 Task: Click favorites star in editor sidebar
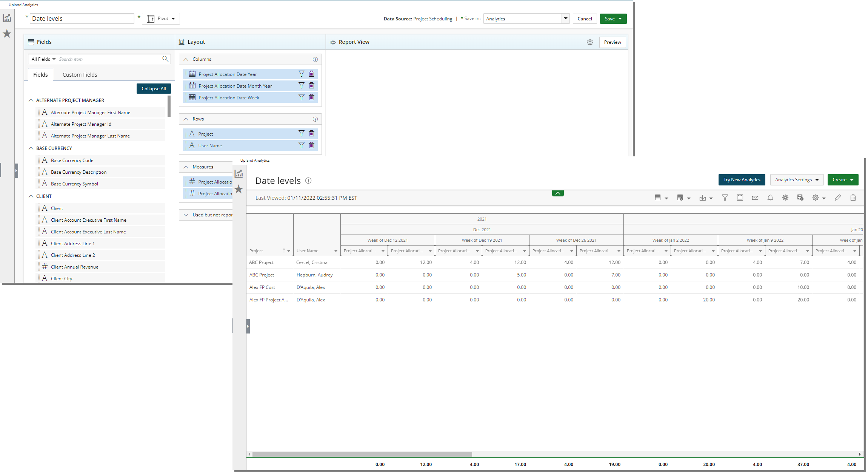(7, 34)
